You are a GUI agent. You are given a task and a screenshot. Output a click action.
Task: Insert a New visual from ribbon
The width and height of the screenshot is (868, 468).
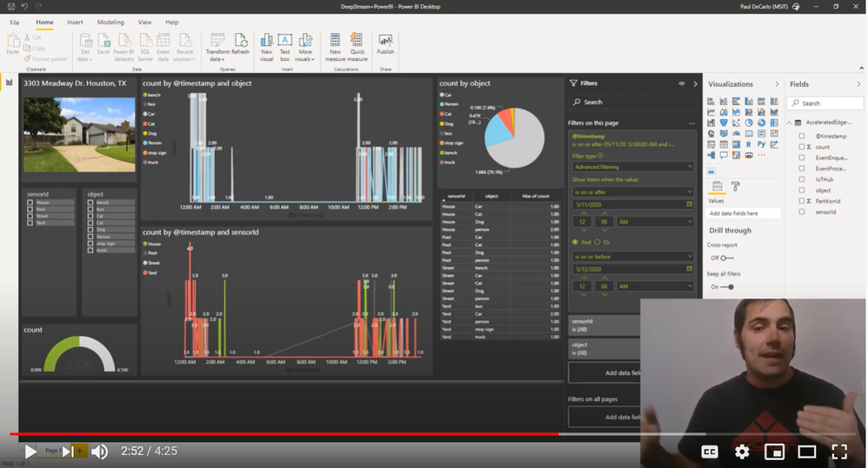coord(267,47)
